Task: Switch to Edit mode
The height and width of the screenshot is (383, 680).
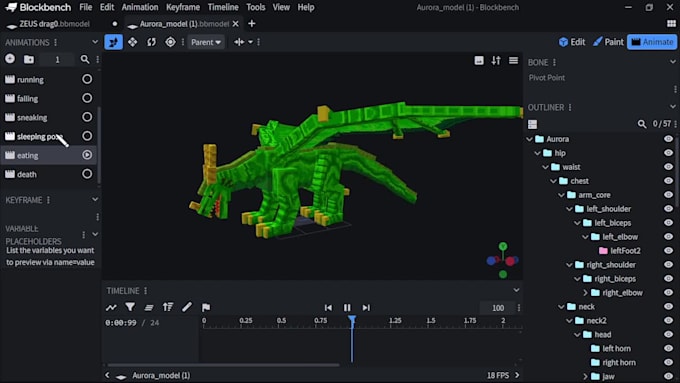Action: (572, 42)
